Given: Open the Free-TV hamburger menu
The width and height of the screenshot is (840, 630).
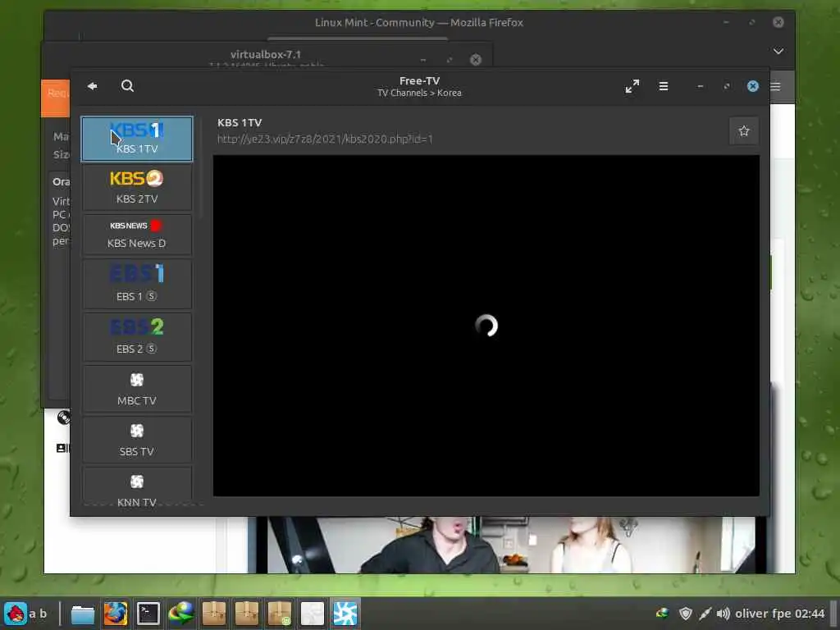Looking at the screenshot, I should (x=663, y=86).
